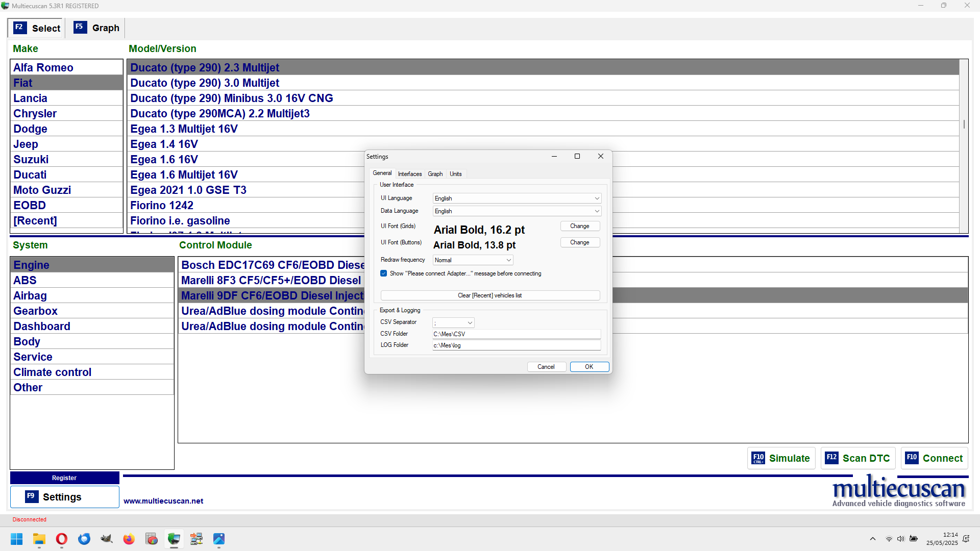Start Scan DTC
This screenshot has height=551, width=980.
click(x=858, y=458)
